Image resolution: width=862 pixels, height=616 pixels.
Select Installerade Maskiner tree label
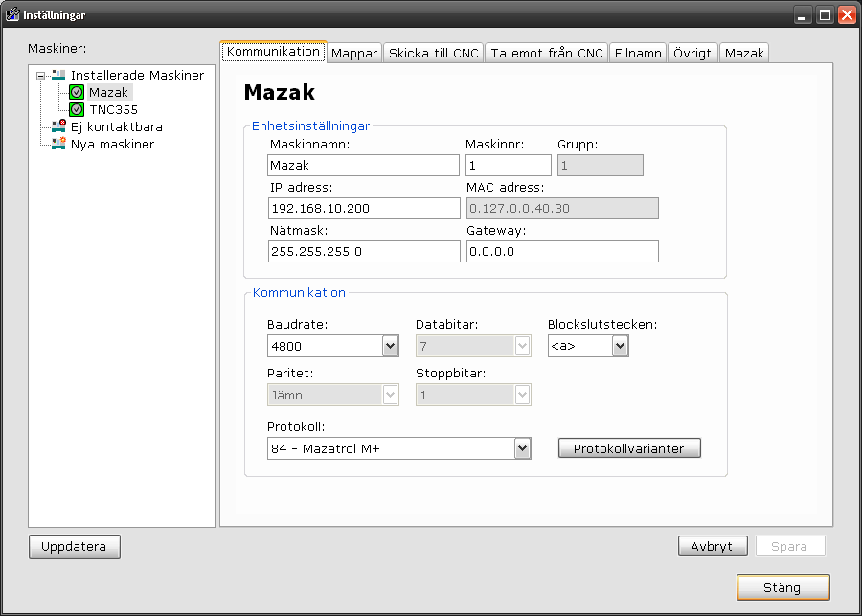(x=137, y=76)
